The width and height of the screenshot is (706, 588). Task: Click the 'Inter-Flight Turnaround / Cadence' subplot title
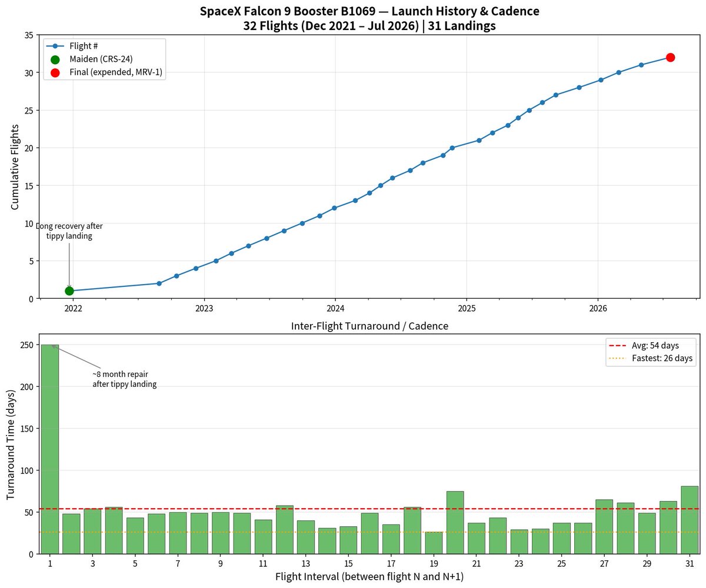(x=369, y=326)
